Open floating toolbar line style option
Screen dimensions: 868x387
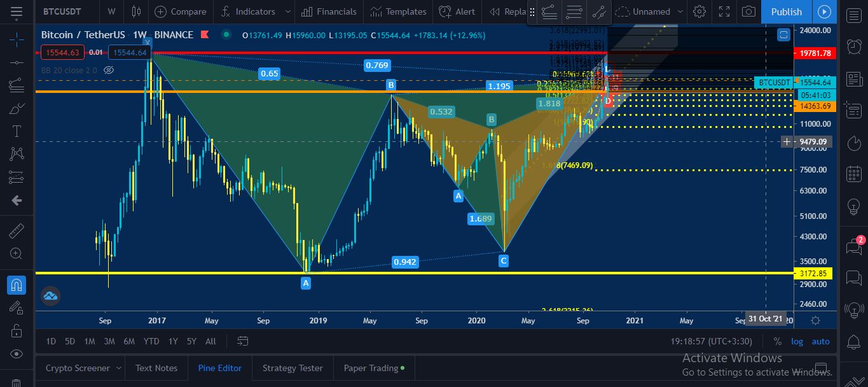tap(550, 11)
